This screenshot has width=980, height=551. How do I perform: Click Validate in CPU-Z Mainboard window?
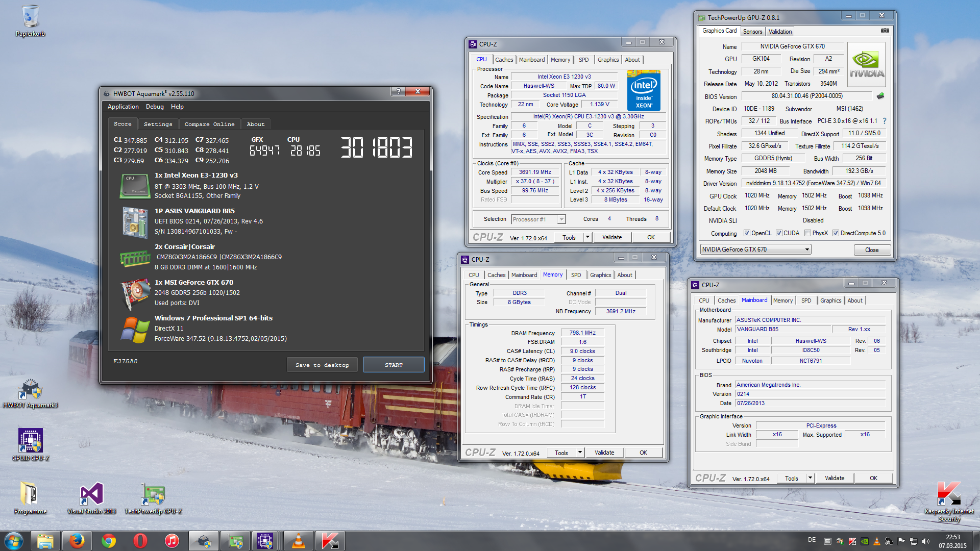click(x=835, y=478)
